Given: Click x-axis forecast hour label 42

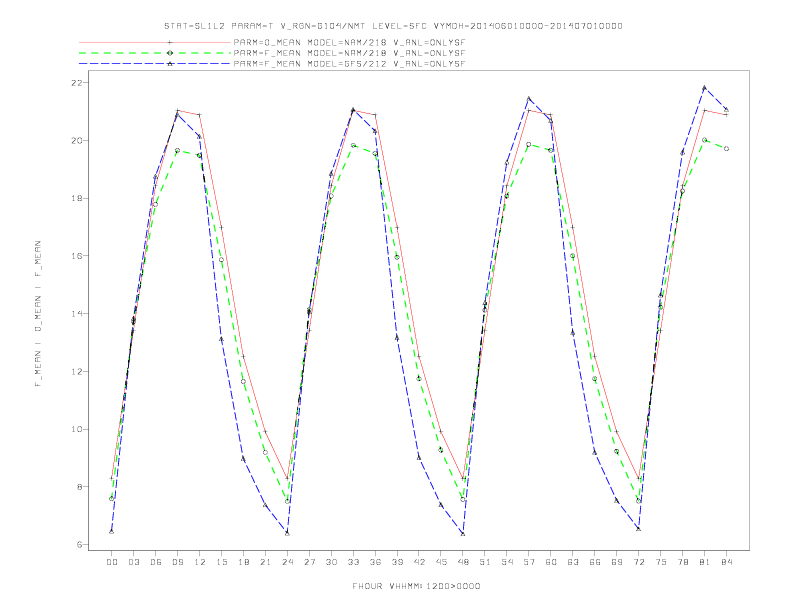Looking at the screenshot, I should [x=419, y=562].
